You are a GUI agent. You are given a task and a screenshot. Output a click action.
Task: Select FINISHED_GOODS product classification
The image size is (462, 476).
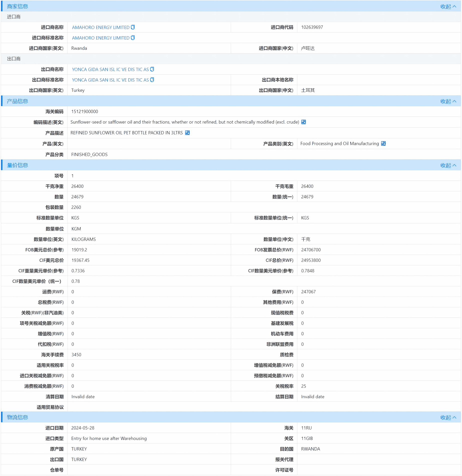[x=89, y=155]
